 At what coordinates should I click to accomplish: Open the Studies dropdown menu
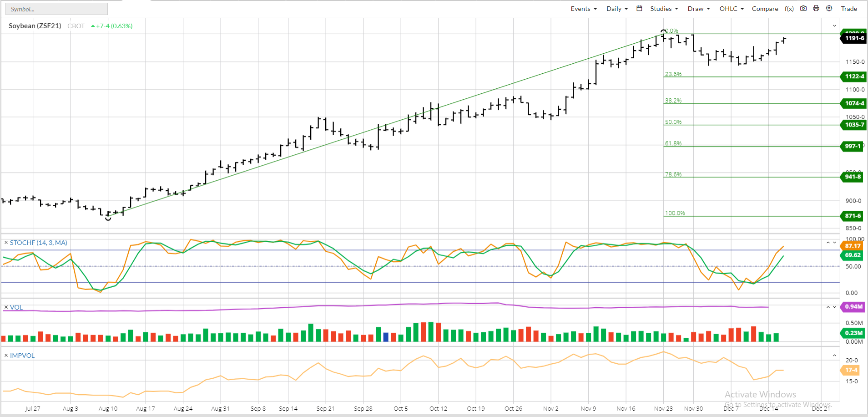[664, 9]
